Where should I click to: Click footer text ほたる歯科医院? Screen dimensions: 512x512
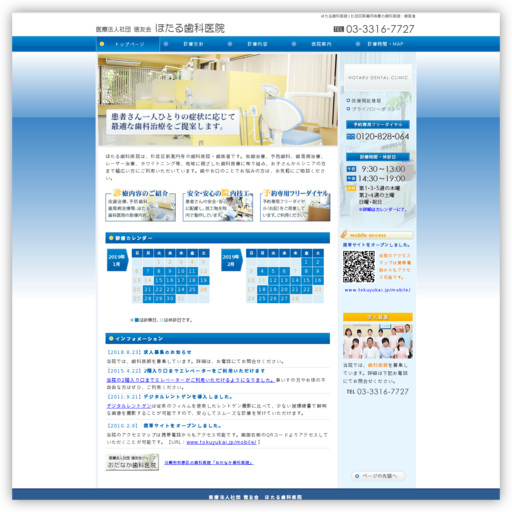tap(283, 497)
